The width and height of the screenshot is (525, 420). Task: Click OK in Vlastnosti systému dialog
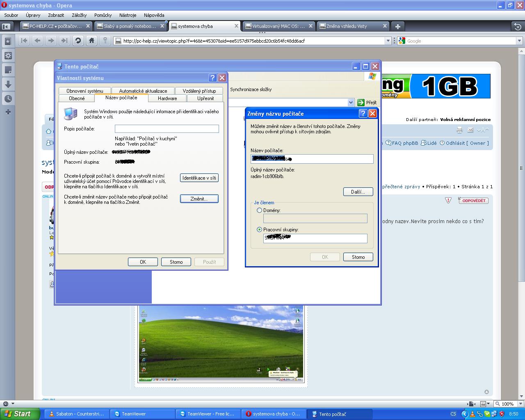click(143, 262)
